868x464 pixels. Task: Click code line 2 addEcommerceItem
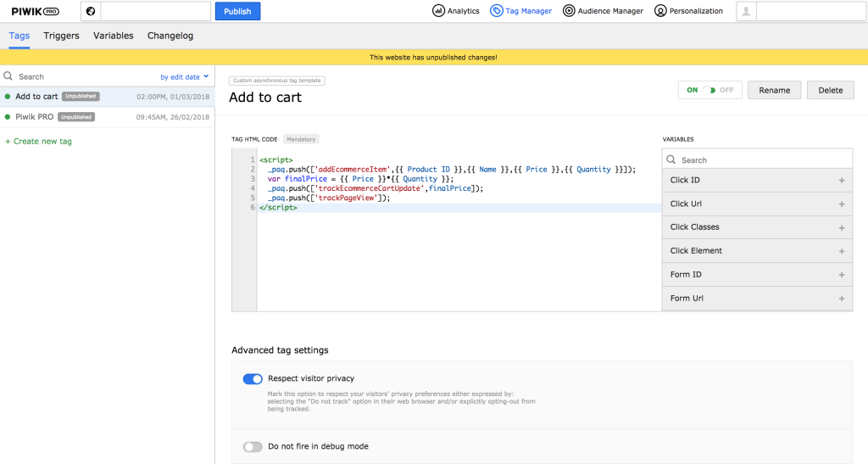coord(451,170)
